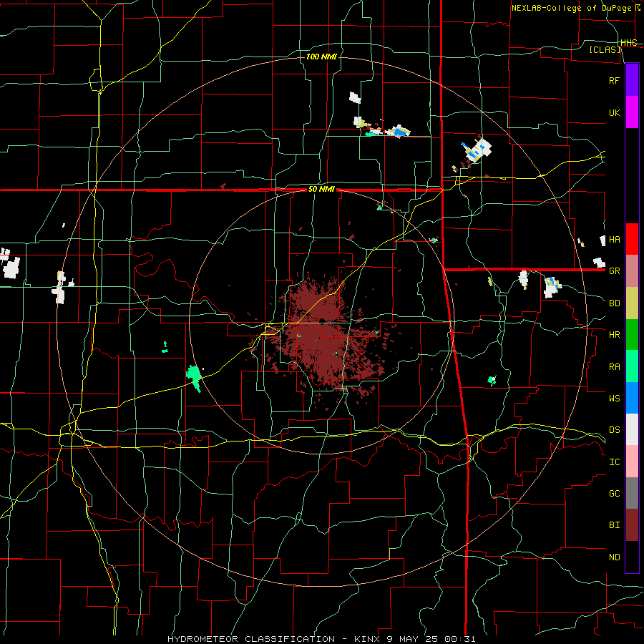
Task: Click the BD legend label
Action: (x=615, y=303)
